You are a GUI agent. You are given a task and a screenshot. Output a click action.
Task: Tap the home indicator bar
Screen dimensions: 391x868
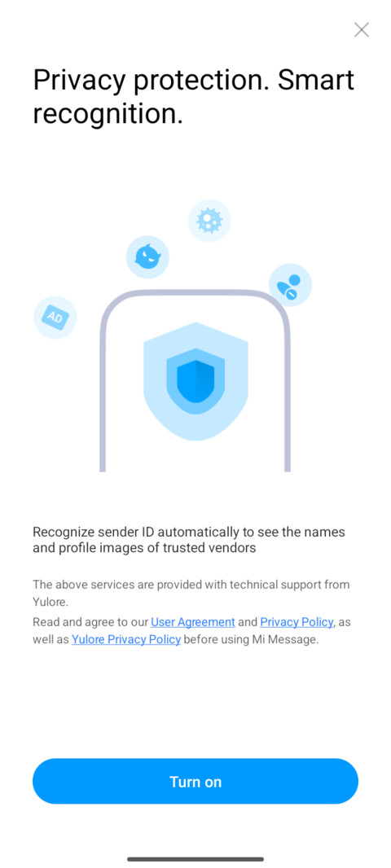tap(195, 859)
